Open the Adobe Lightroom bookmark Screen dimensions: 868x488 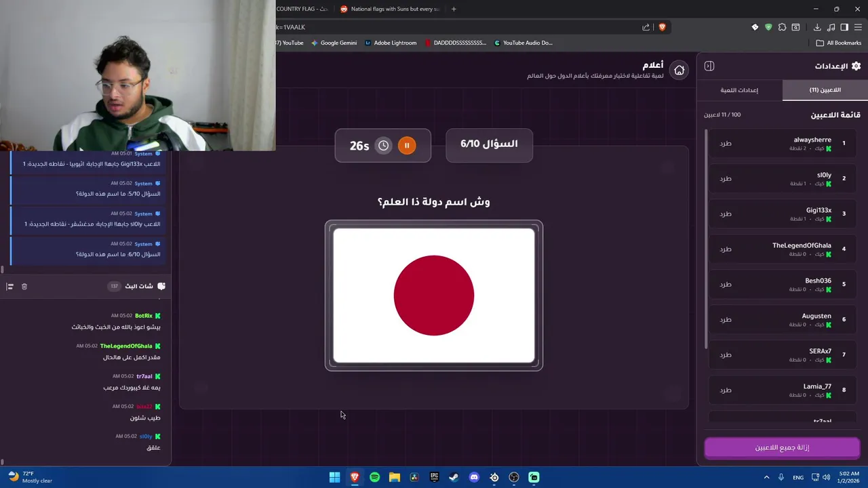click(391, 43)
